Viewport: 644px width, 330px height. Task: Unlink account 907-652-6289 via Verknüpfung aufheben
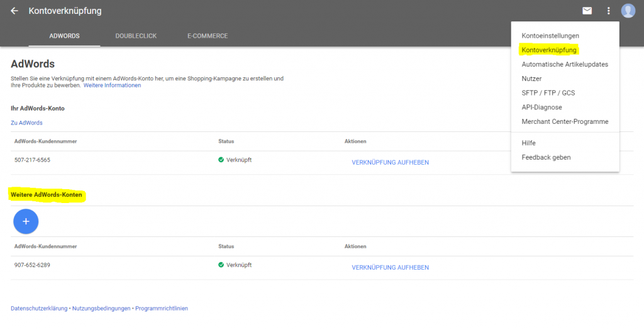pyautogui.click(x=390, y=268)
